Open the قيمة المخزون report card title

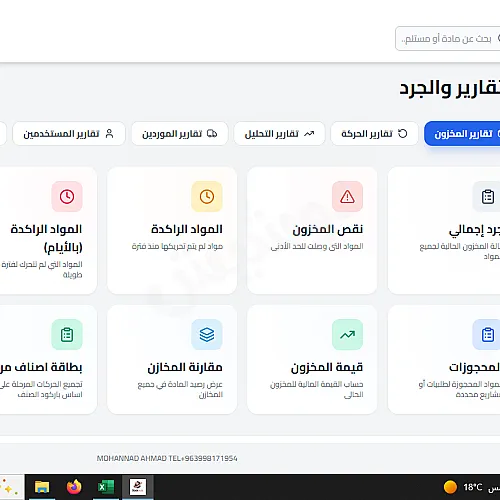coord(327,367)
